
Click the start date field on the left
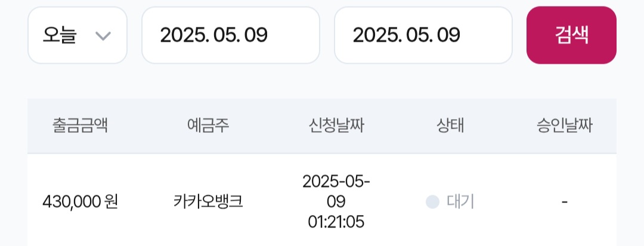point(230,36)
